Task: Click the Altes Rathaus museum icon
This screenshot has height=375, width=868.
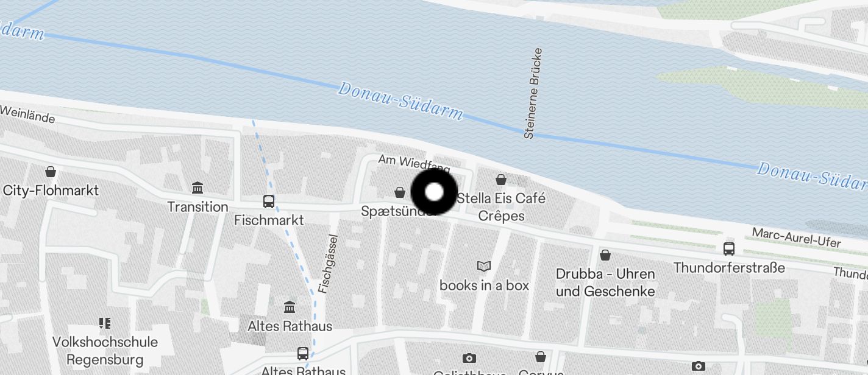Action: 290,307
